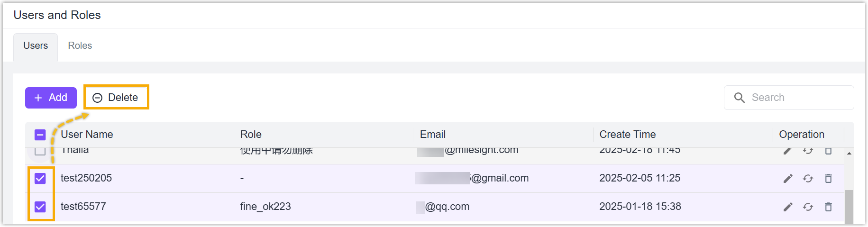868x227 pixels.
Task: Click into the Search input field
Action: point(789,98)
